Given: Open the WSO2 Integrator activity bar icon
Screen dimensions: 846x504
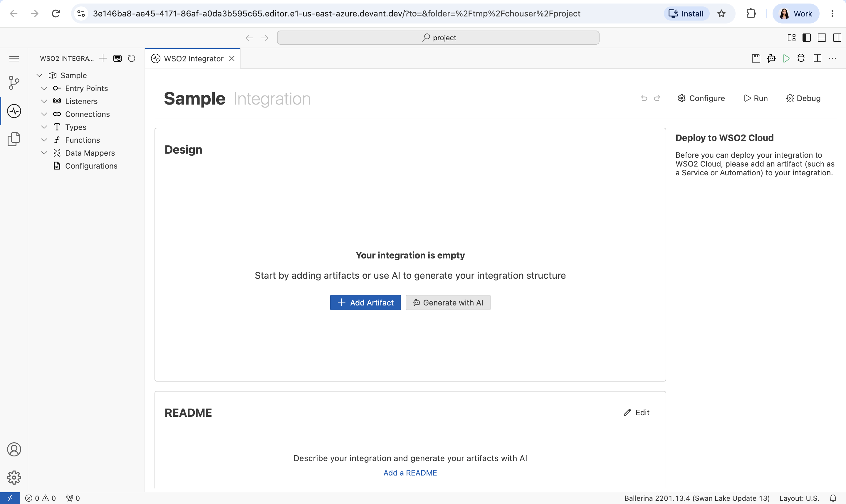Looking at the screenshot, I should tap(14, 111).
